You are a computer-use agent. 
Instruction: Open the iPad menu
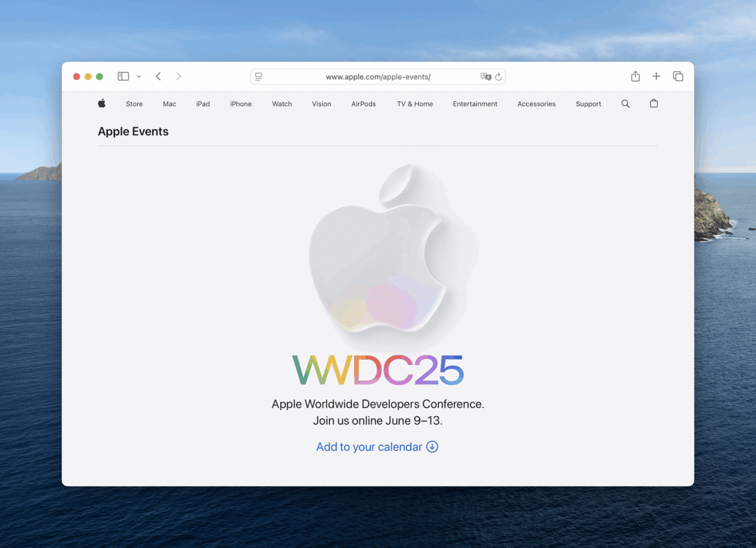203,104
